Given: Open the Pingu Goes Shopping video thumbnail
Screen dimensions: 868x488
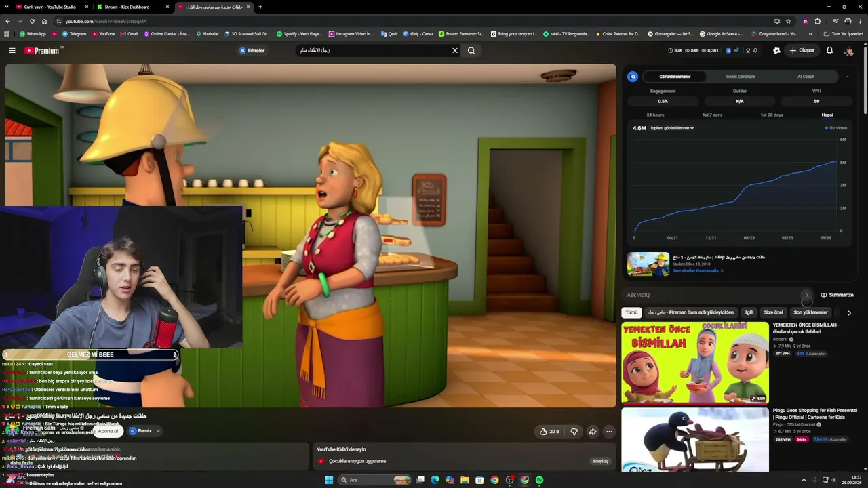Looking at the screenshot, I should (x=695, y=439).
